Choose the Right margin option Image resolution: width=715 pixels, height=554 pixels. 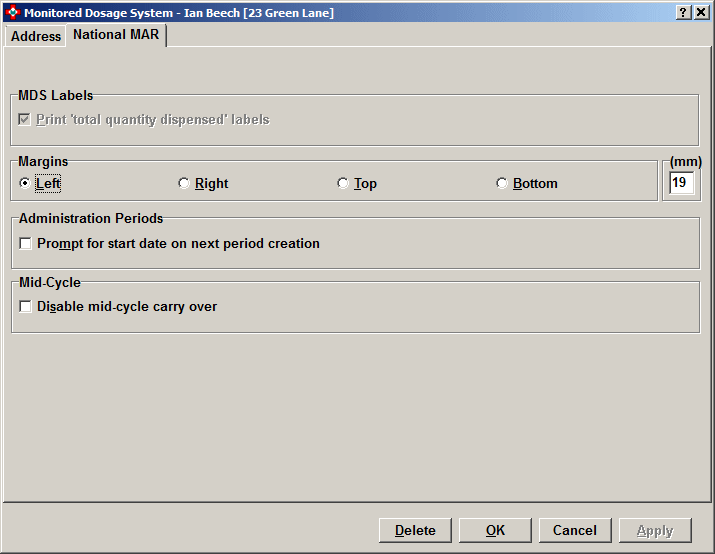pyautogui.click(x=183, y=183)
